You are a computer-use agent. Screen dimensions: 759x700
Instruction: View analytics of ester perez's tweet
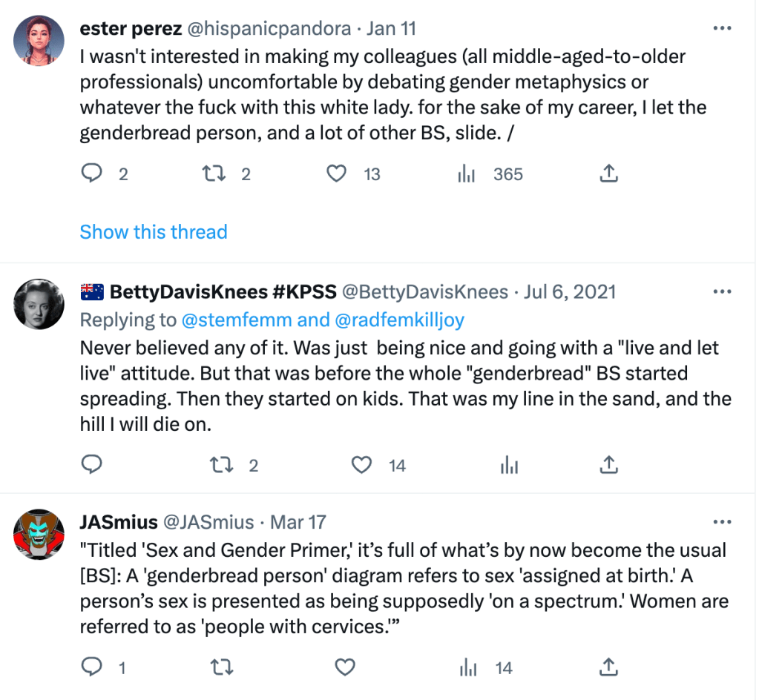[x=467, y=174]
